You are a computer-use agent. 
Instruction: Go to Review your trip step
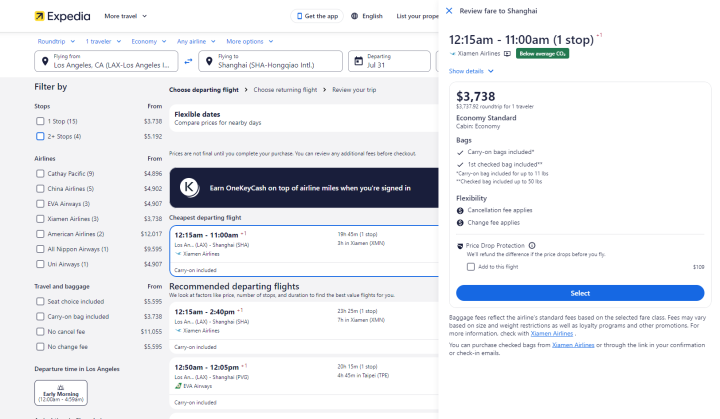click(x=354, y=90)
